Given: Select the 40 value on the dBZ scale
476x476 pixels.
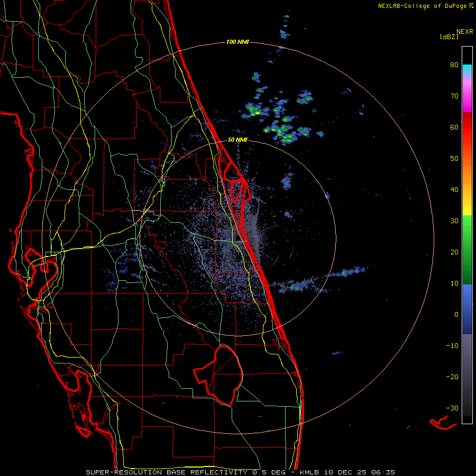Looking at the screenshot, I should coord(454,190).
